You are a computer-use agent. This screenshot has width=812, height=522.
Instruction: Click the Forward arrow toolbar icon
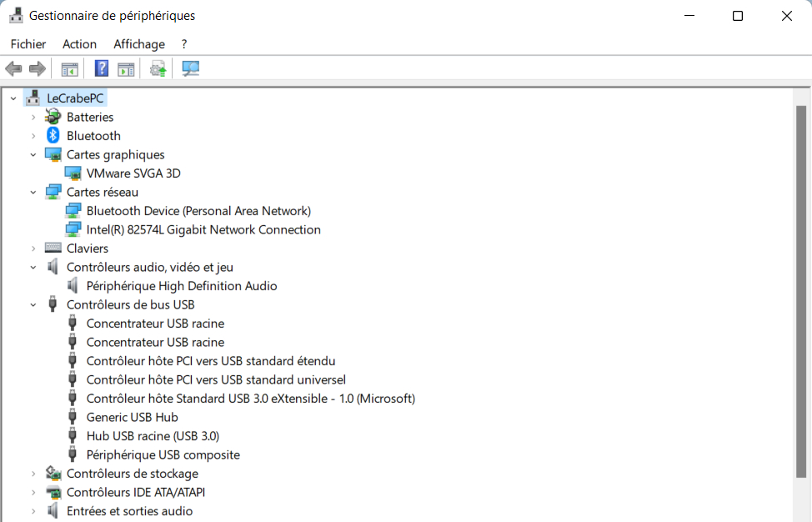point(38,68)
